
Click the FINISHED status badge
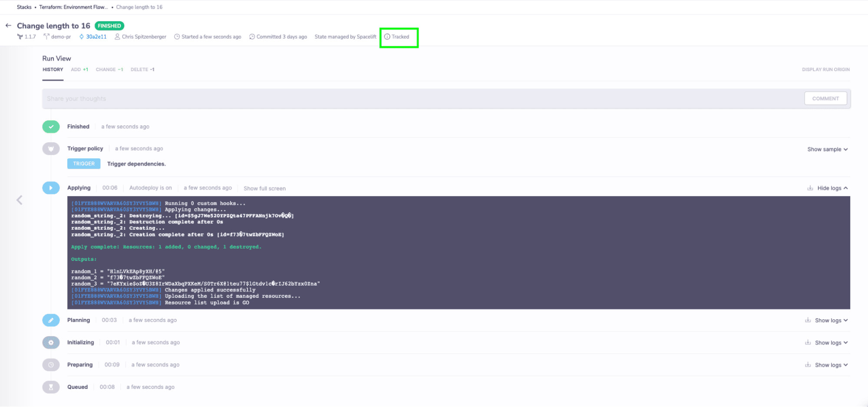[x=109, y=26]
